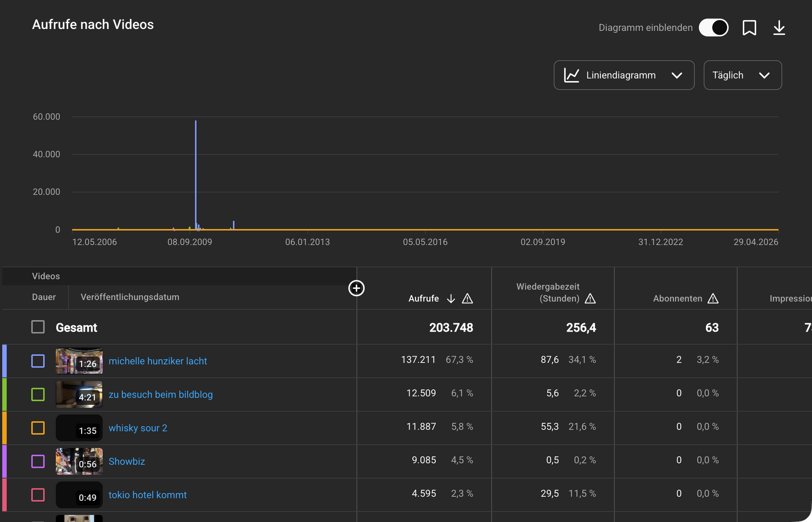
Task: Tick the michelle hunziker lacht checkbox
Action: tap(38, 361)
